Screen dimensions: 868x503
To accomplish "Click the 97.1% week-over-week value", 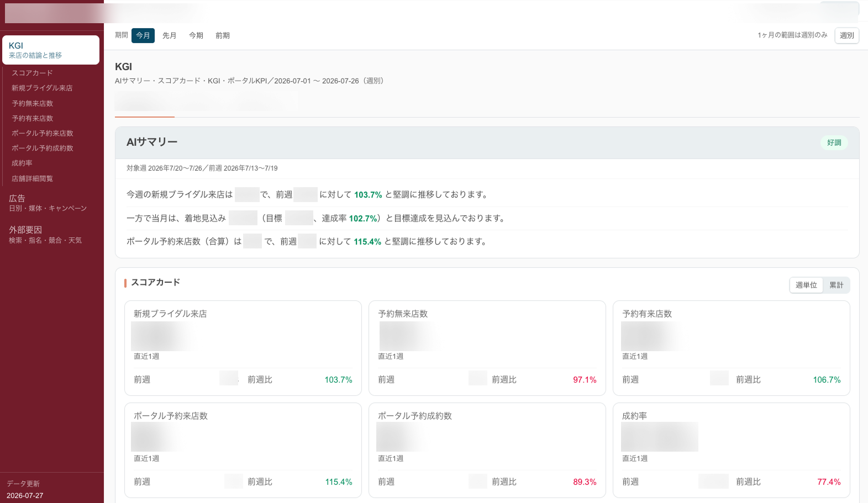I will (x=585, y=380).
